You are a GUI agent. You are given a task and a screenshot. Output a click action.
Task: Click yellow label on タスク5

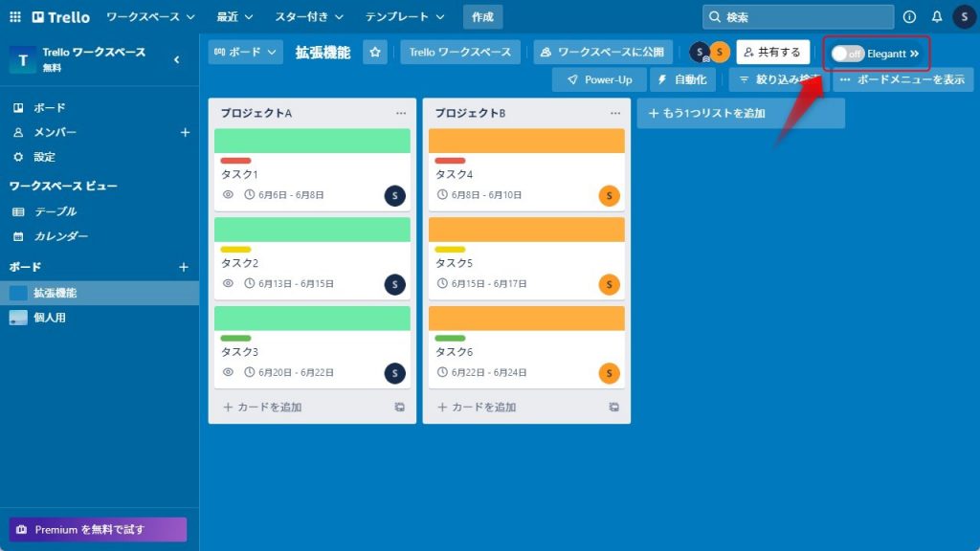point(450,250)
